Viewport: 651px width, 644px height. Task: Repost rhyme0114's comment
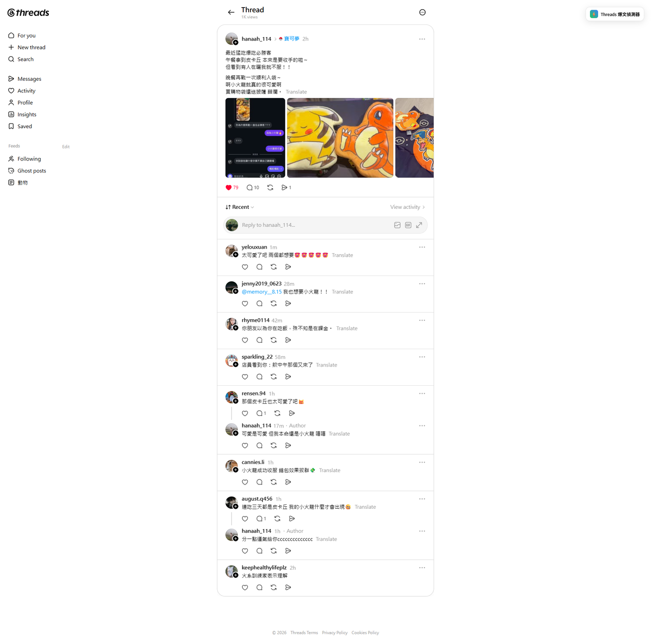coord(274,340)
